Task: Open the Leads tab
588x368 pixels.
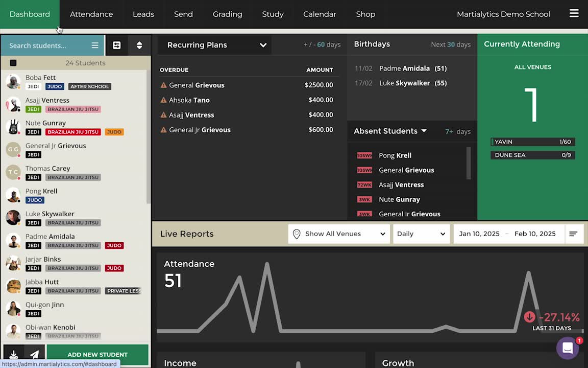Action: point(143,14)
